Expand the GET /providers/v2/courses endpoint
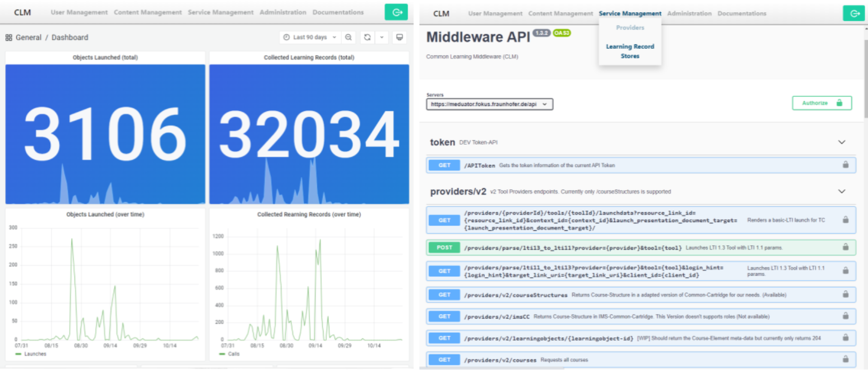Screen dimensions: 868x370 (641, 359)
